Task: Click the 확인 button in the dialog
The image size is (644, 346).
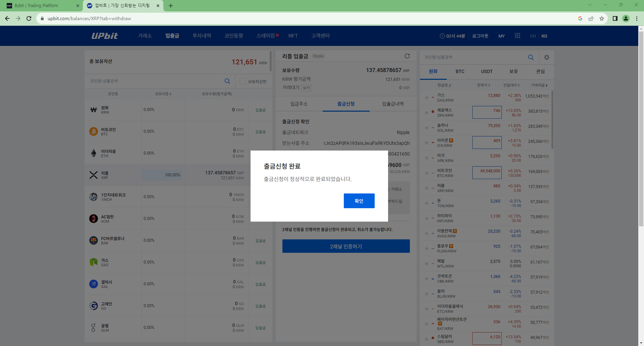Action: click(x=359, y=200)
